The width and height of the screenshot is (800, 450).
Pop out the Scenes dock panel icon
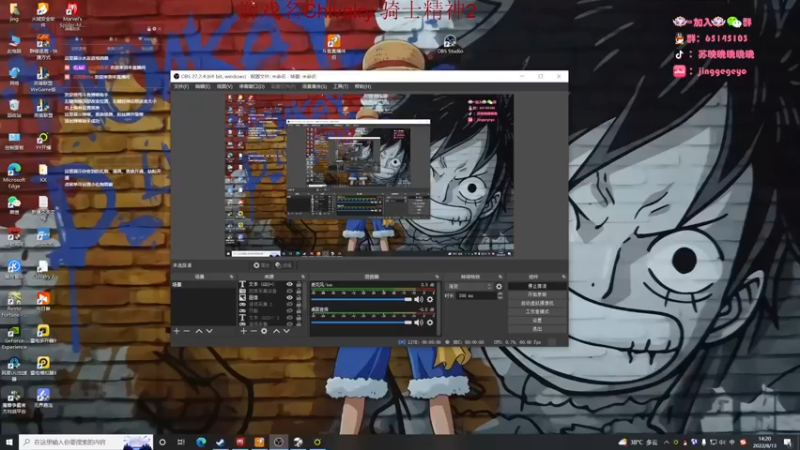(231, 277)
